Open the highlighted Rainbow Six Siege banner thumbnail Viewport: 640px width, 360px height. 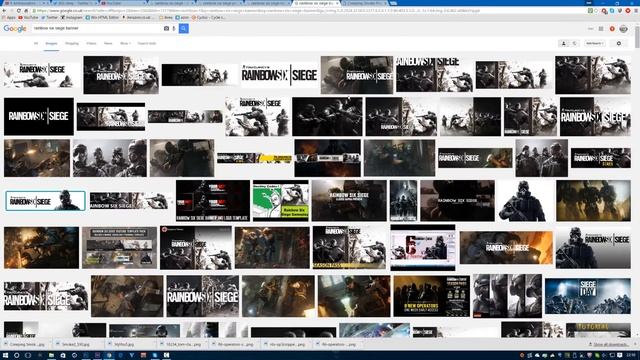coord(45,200)
